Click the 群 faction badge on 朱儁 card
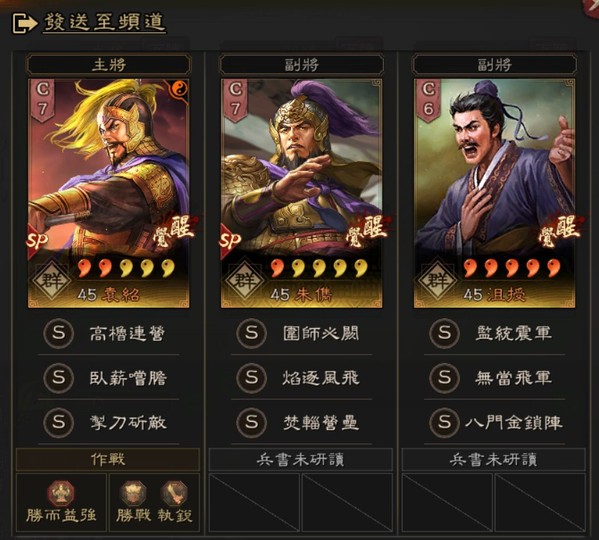 (244, 281)
